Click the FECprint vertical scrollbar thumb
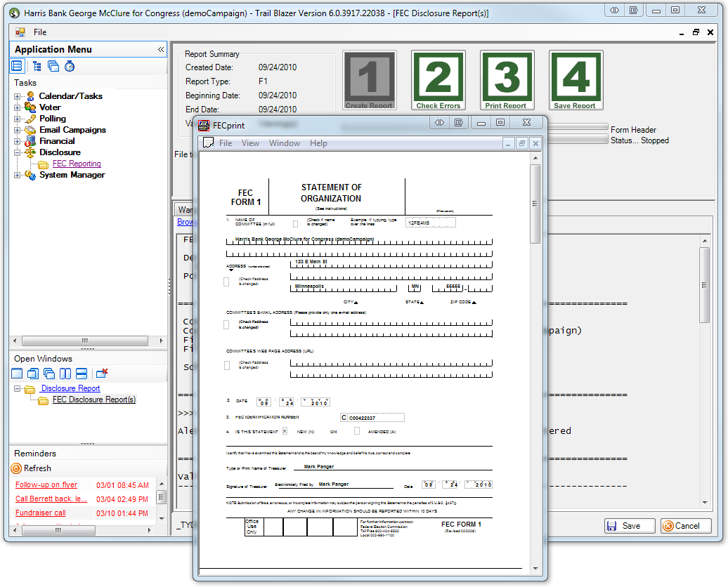The height and width of the screenshot is (587, 728). pyautogui.click(x=535, y=204)
